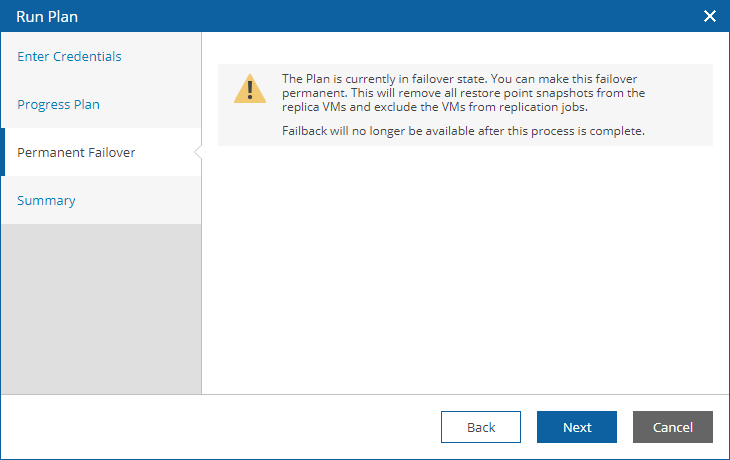Viewport: 730px width, 460px height.
Task: Click the yellow warning triangle icon
Action: coord(250,88)
